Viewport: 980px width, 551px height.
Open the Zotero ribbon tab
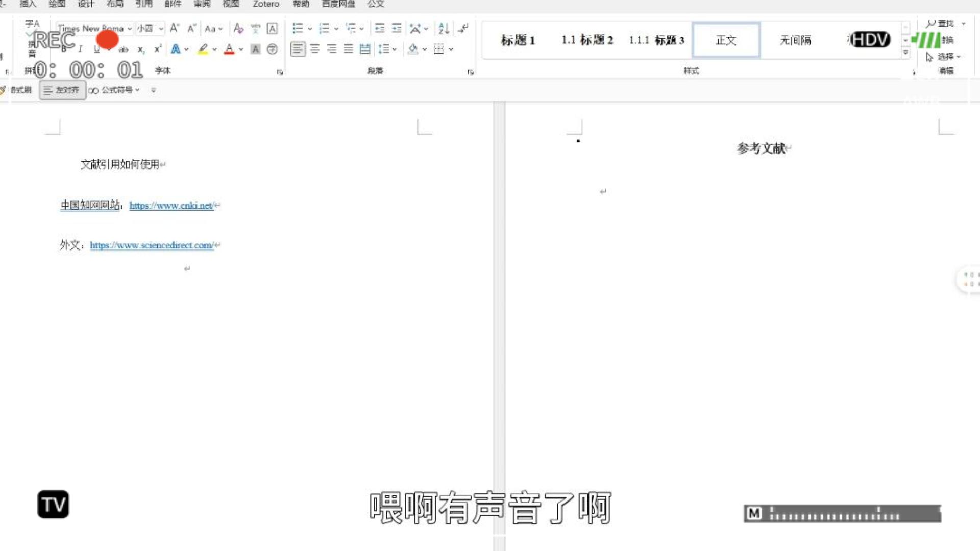click(x=266, y=4)
